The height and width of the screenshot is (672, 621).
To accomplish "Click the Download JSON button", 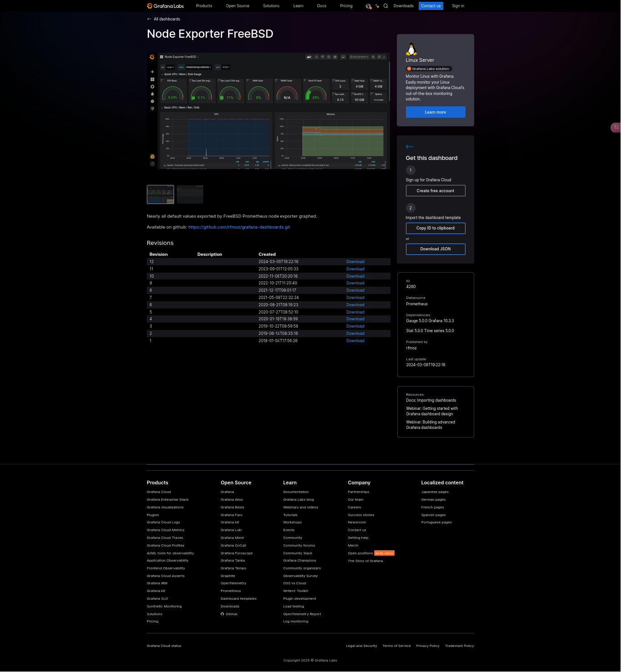I will tap(436, 249).
